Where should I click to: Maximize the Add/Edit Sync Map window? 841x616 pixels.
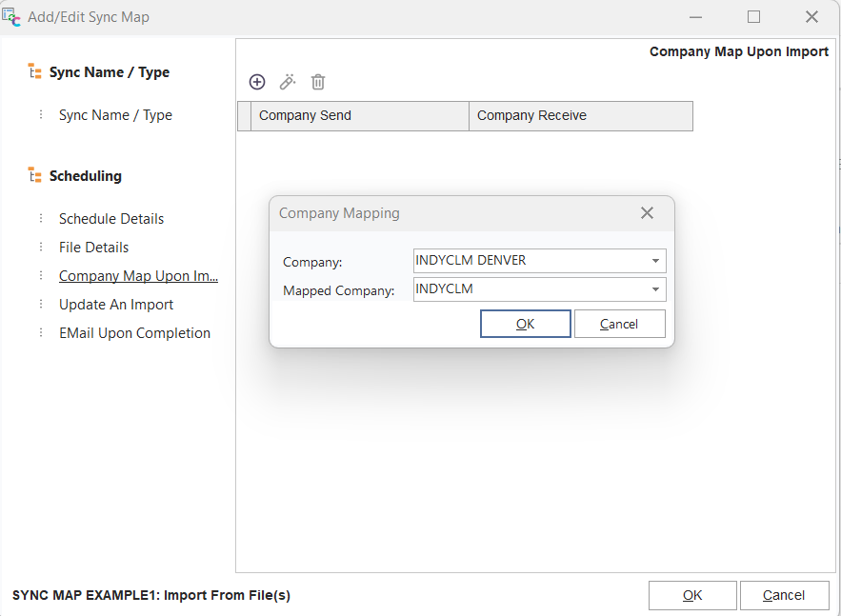coord(753,16)
